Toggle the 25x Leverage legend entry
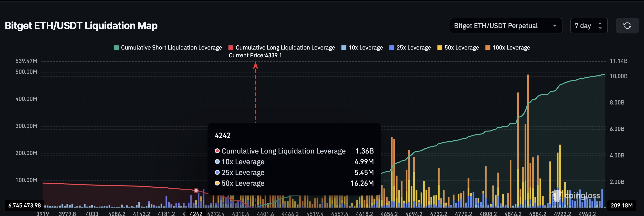 (x=410, y=48)
